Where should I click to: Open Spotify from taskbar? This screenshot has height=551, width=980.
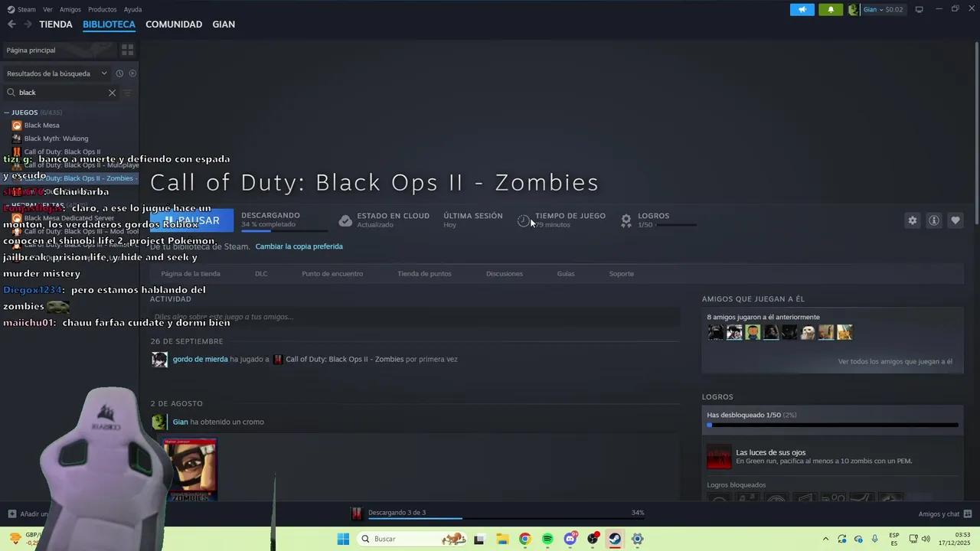tap(547, 539)
